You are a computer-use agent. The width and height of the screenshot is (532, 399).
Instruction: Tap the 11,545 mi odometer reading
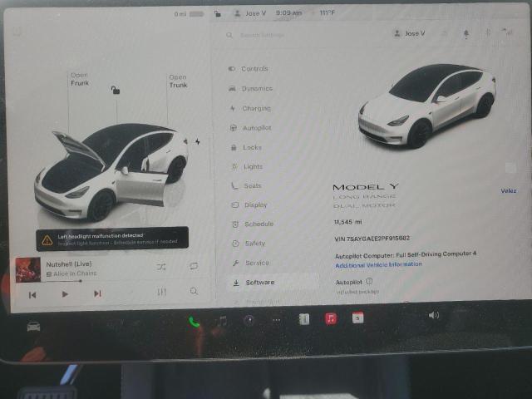pos(347,222)
